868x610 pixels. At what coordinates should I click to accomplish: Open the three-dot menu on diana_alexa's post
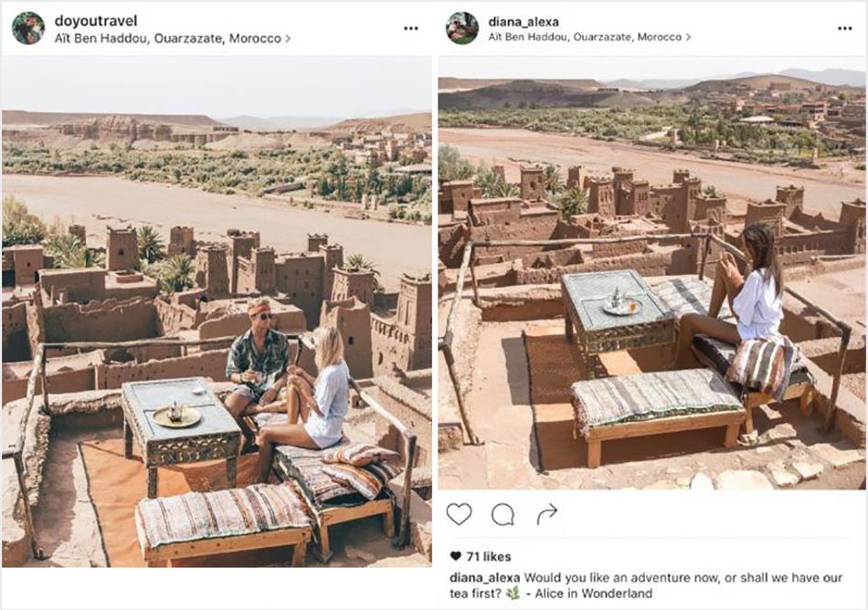point(845,28)
